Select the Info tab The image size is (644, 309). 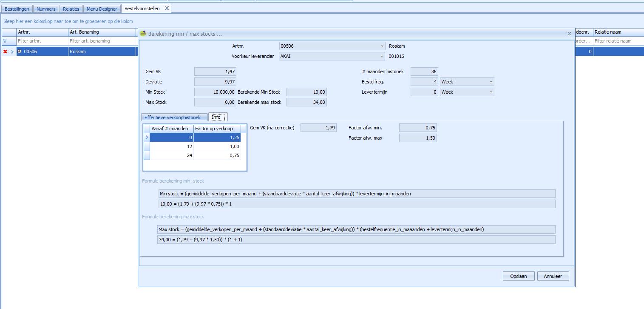click(216, 117)
